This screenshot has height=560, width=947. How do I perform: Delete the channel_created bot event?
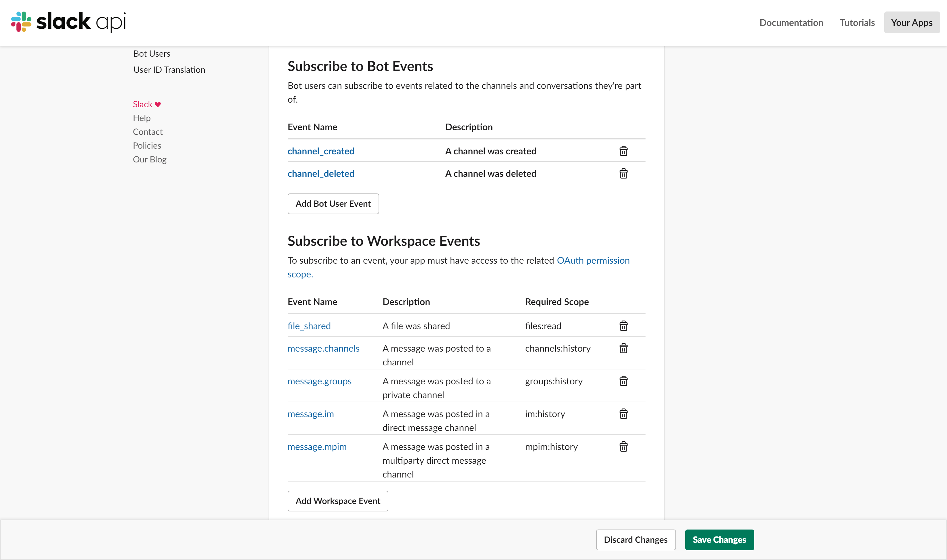pyautogui.click(x=623, y=151)
